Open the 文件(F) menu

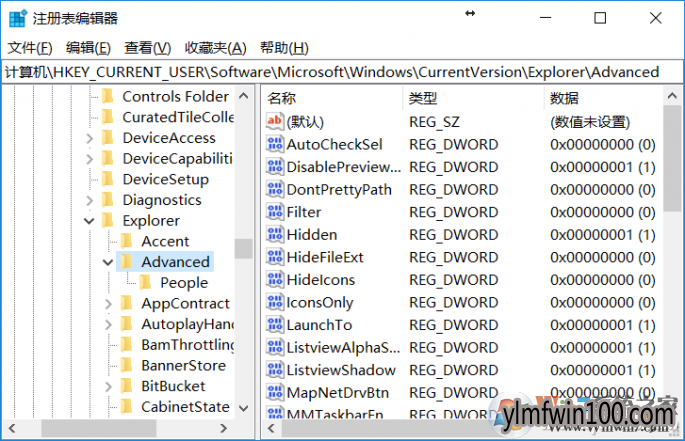[30, 47]
